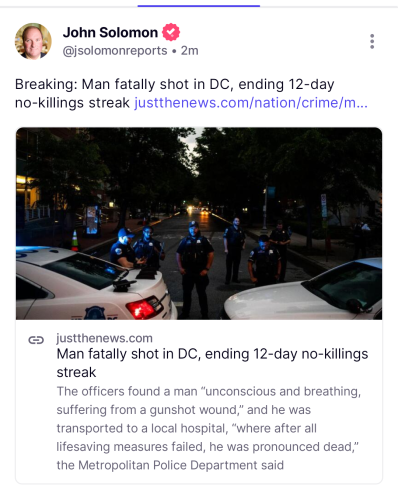Viewport: 398px width, 500px height.
Task: Click John Solomon's profile avatar
Action: click(33, 41)
